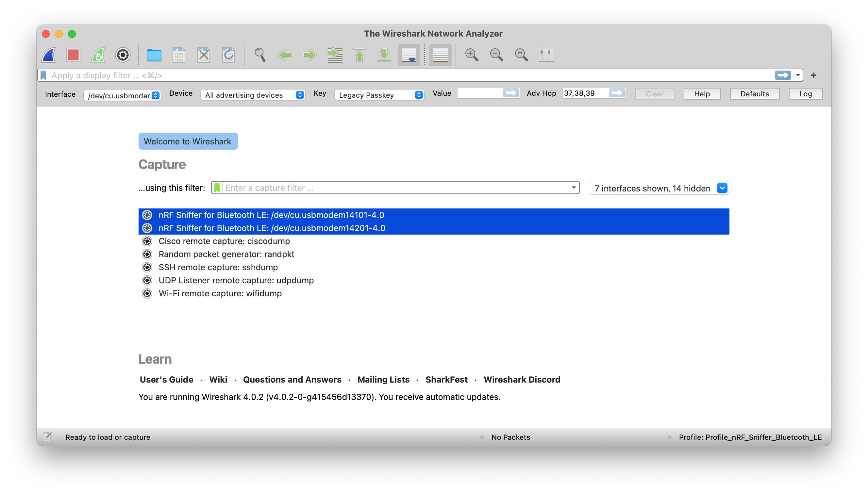
Task: Expand capture filter history dropdown arrow
Action: click(574, 188)
